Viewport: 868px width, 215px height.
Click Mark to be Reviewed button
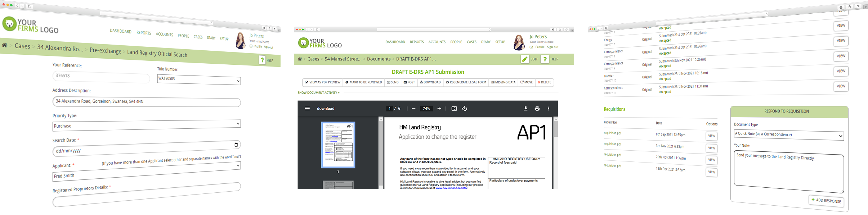(x=363, y=82)
